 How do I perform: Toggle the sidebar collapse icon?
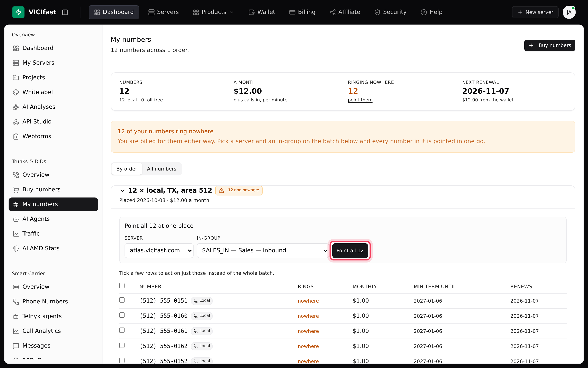coord(65,12)
